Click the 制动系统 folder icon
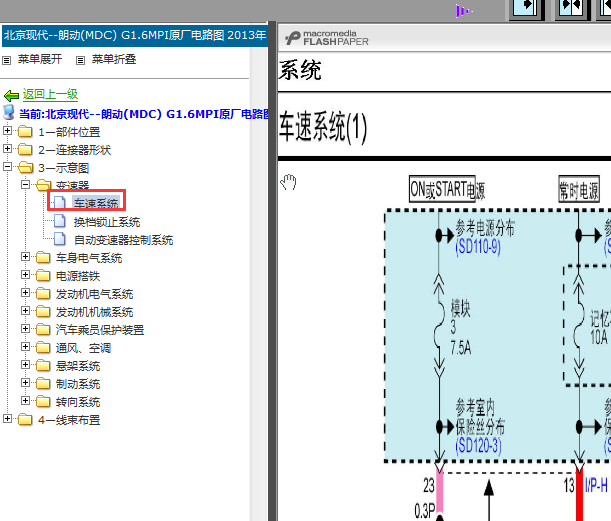611x521 pixels. click(43, 383)
